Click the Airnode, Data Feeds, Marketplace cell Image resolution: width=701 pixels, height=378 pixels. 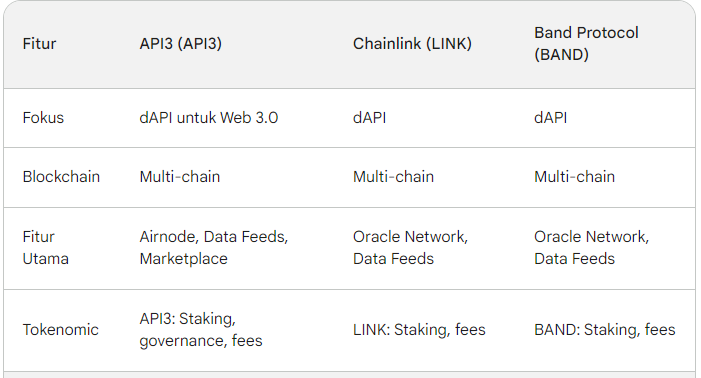click(214, 248)
